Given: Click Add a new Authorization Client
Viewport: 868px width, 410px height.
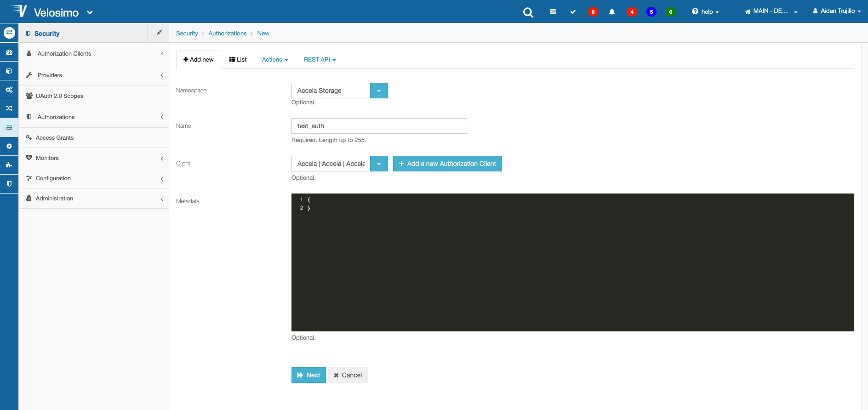Looking at the screenshot, I should (447, 164).
